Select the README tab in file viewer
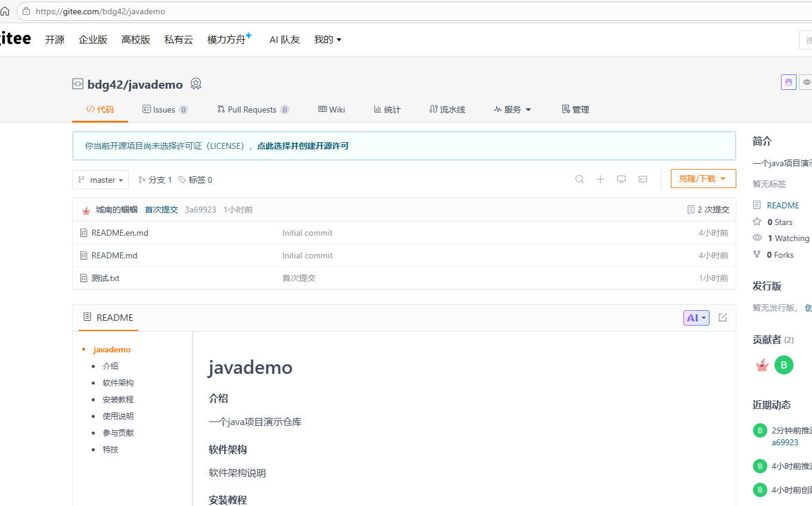Viewport: 812px width, 506px height. pyautogui.click(x=108, y=317)
